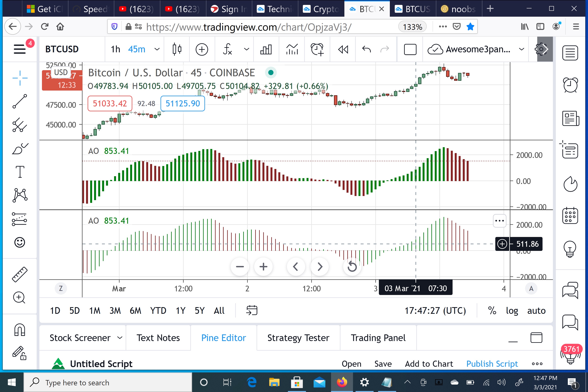Image resolution: width=588 pixels, height=392 pixels.
Task: Toggle percent scale mode
Action: tap(492, 311)
